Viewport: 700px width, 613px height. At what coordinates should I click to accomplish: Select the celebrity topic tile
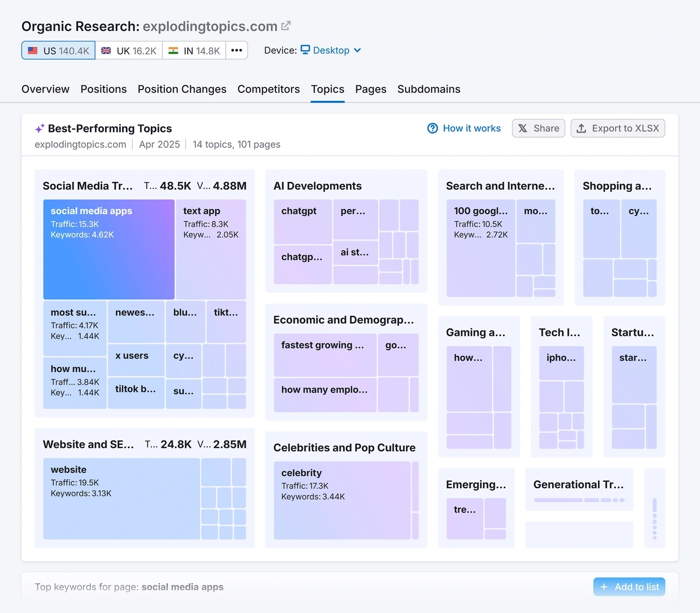click(x=342, y=500)
